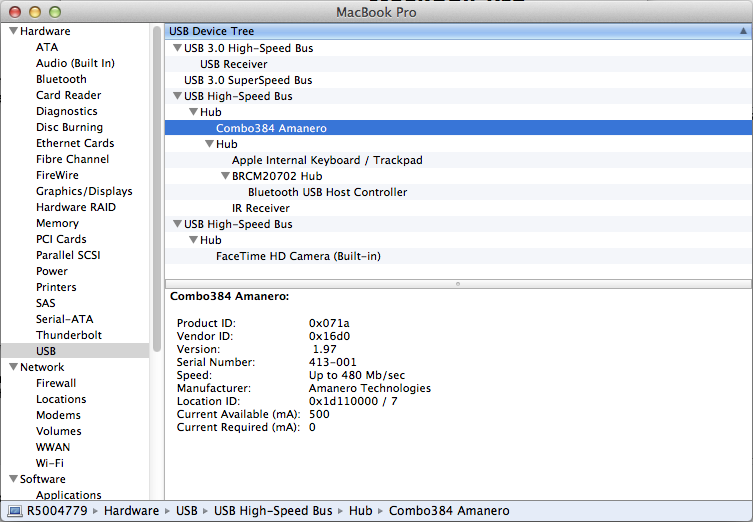Click the USB Device Tree column header
This screenshot has height=522, width=753.
tap(458, 31)
